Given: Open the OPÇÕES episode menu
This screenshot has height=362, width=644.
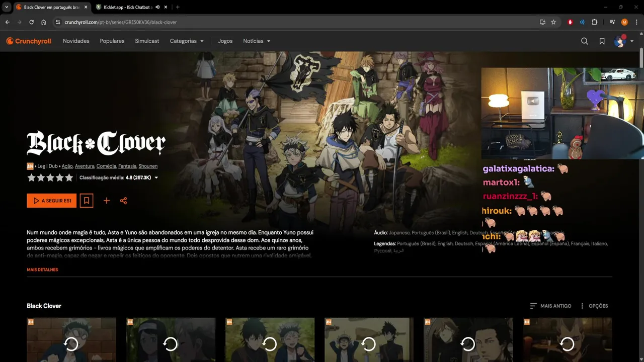Looking at the screenshot, I should (x=594, y=306).
